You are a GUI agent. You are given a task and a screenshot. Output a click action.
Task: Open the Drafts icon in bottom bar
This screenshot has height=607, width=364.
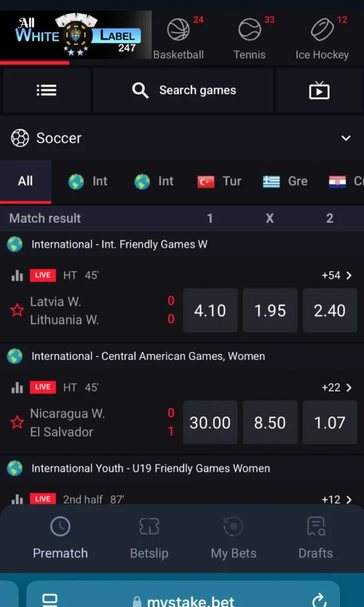(x=315, y=526)
